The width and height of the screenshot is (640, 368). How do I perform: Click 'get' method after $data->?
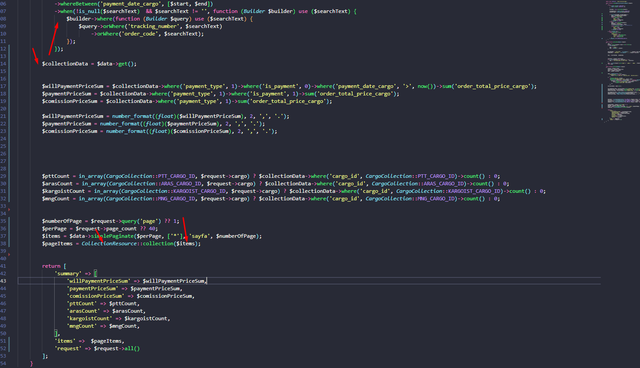pyautogui.click(x=123, y=64)
